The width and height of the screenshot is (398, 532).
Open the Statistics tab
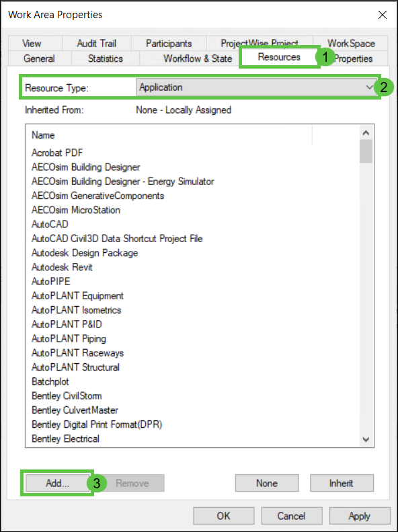(105, 59)
